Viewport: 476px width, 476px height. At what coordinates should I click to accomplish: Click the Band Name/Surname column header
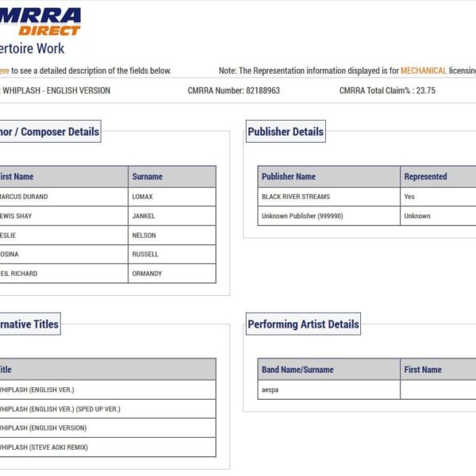[328, 370]
